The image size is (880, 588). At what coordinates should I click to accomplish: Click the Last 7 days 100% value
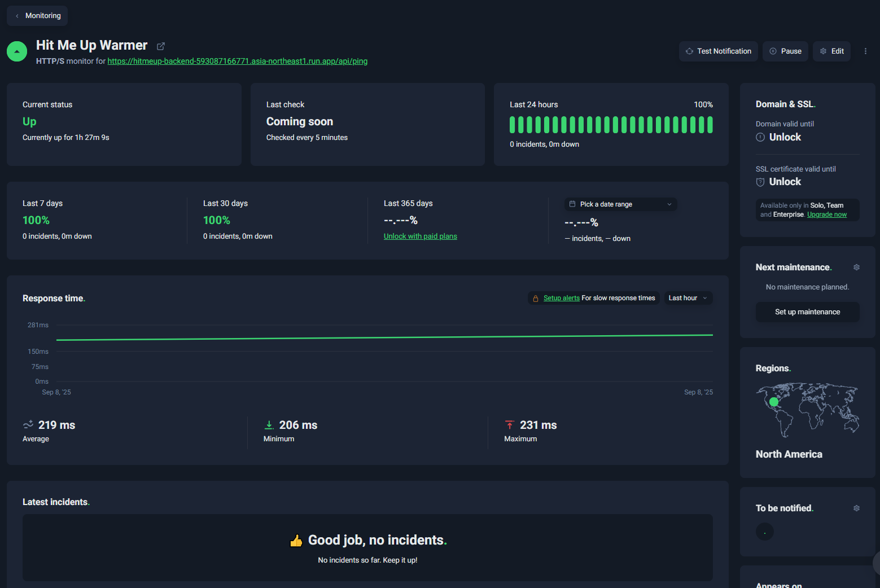36,221
